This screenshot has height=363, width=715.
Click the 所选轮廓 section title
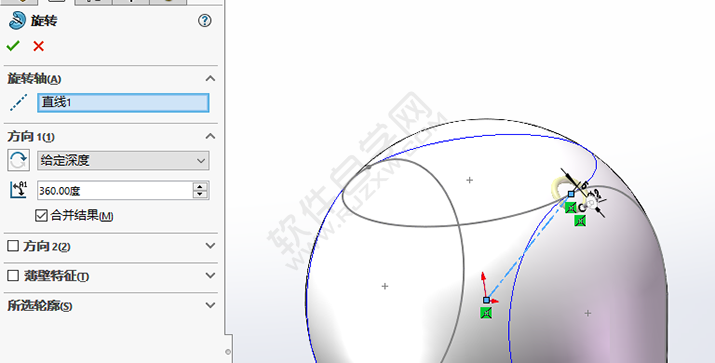tap(40, 306)
